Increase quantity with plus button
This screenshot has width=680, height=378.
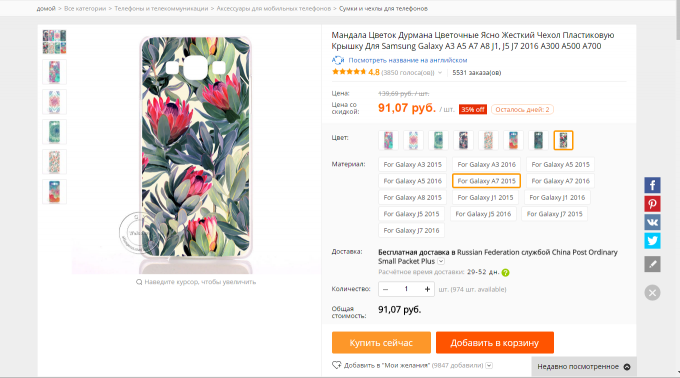427,289
